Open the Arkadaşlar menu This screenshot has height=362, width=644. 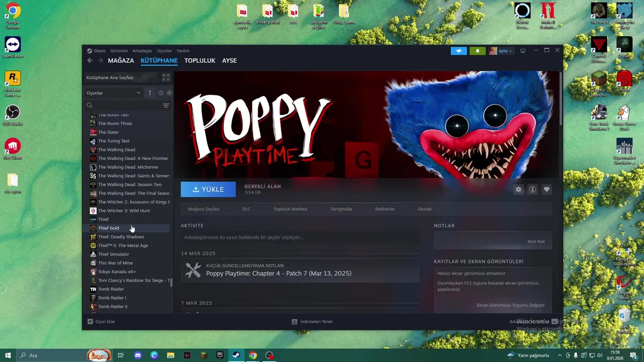142,51
